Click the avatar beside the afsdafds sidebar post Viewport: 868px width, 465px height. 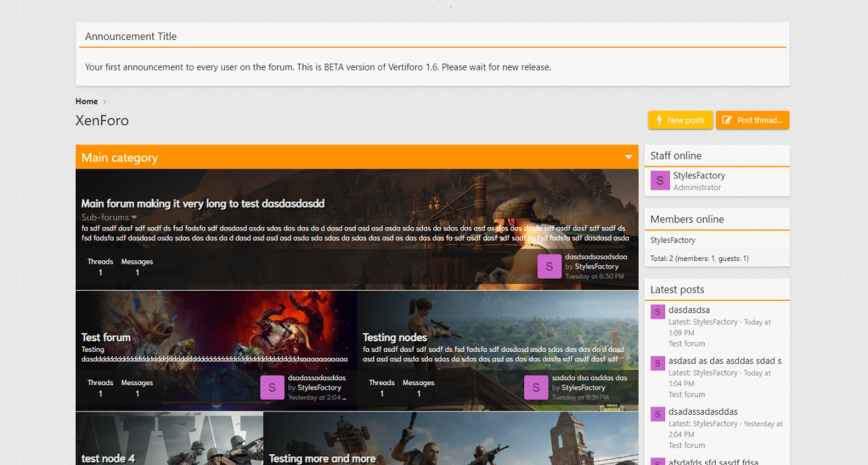tap(657, 461)
